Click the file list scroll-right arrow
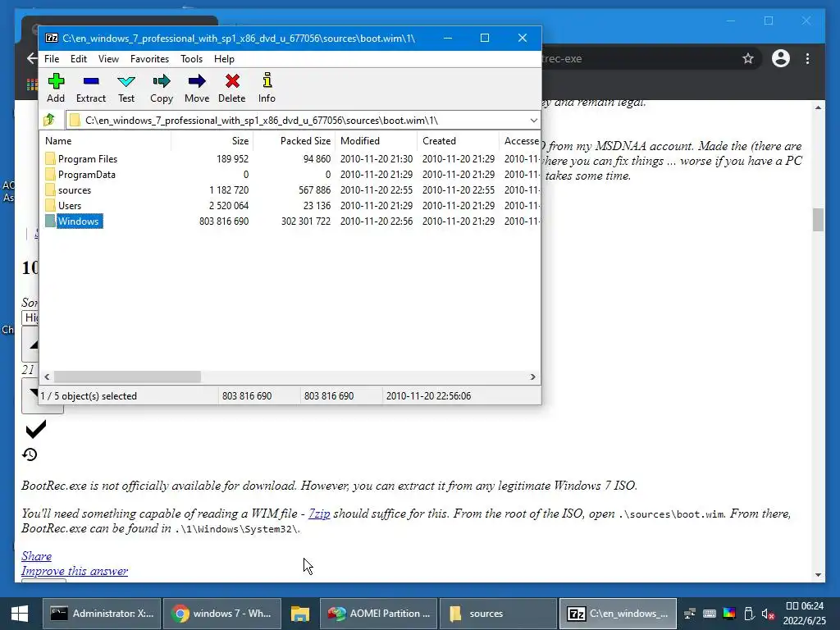840x630 pixels. 532,377
